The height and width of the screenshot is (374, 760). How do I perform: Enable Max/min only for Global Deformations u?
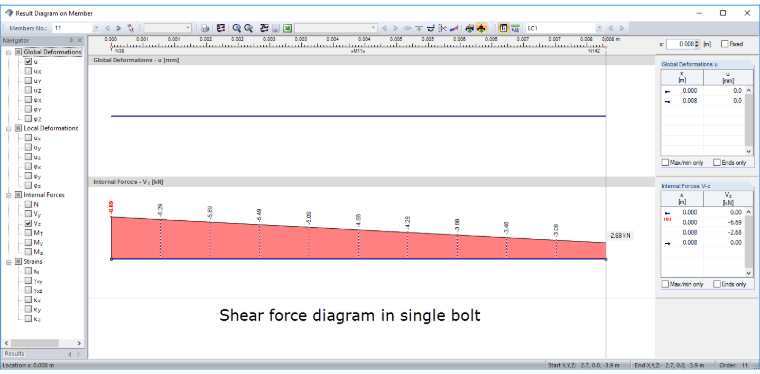(666, 163)
